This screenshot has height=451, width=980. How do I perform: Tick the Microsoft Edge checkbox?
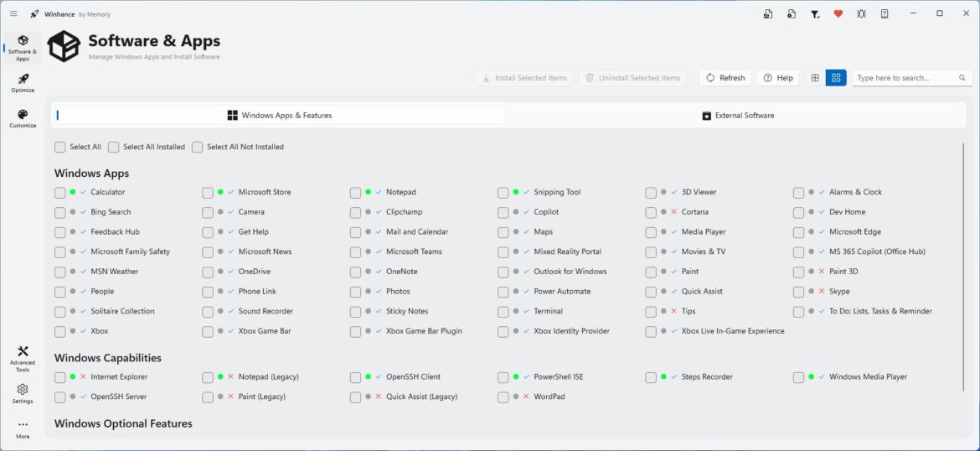799,232
